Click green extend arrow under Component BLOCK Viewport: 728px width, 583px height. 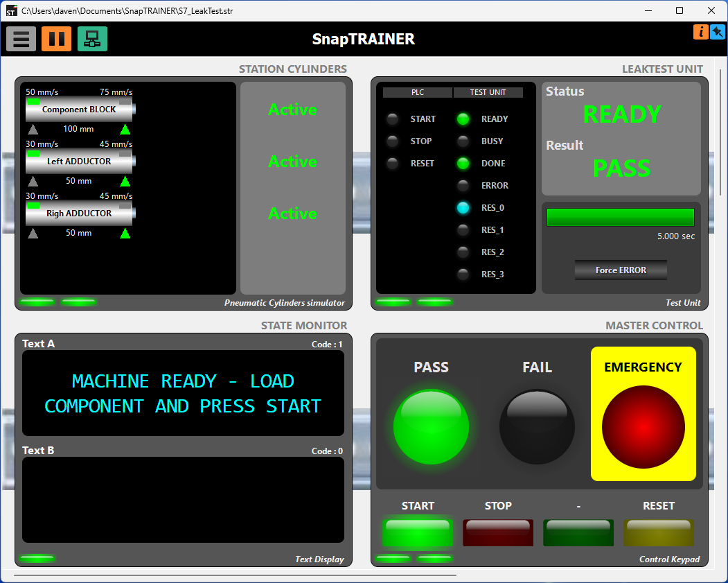pos(125,129)
